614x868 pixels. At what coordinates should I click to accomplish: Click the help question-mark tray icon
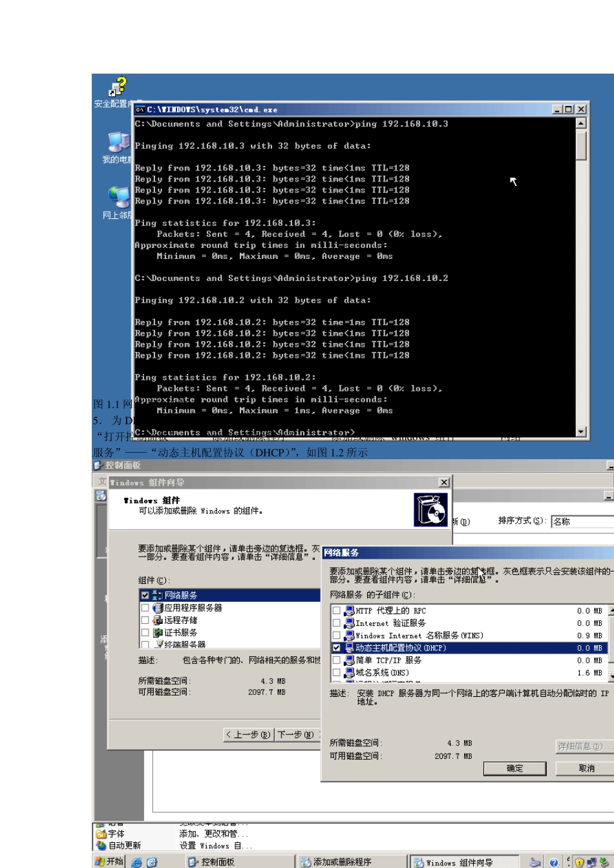click(554, 862)
